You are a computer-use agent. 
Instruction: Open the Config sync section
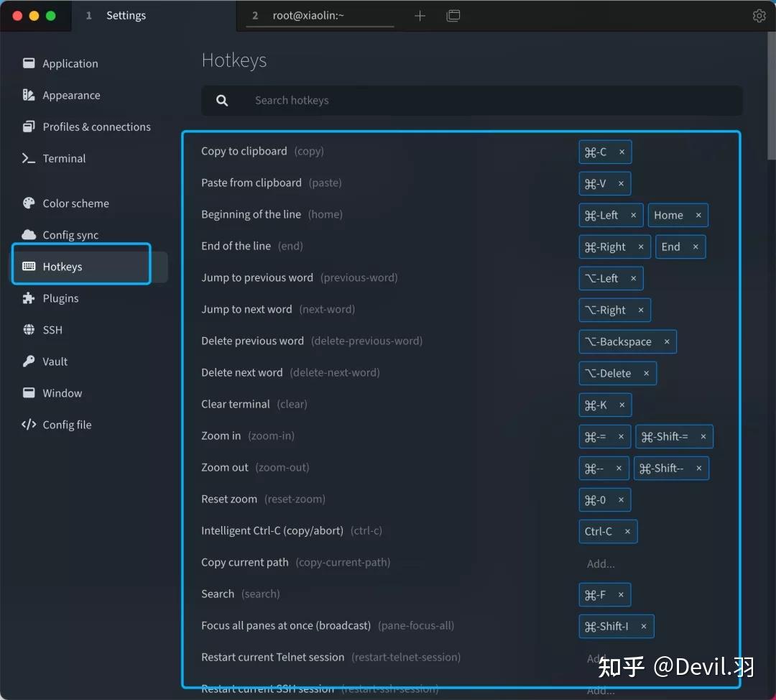[x=70, y=234]
